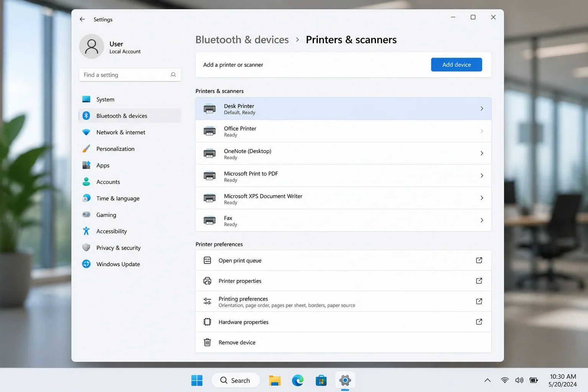Show hidden icons tray chevron

[x=487, y=380]
